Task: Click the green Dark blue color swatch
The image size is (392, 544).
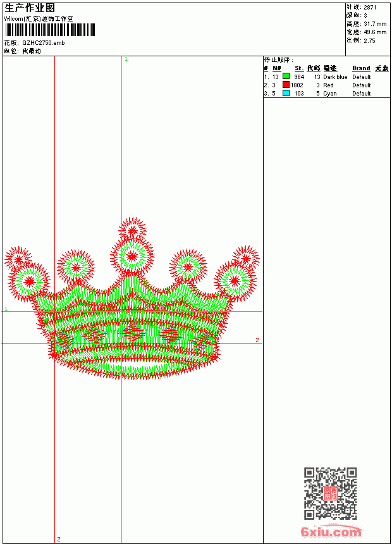Action: tap(286, 76)
